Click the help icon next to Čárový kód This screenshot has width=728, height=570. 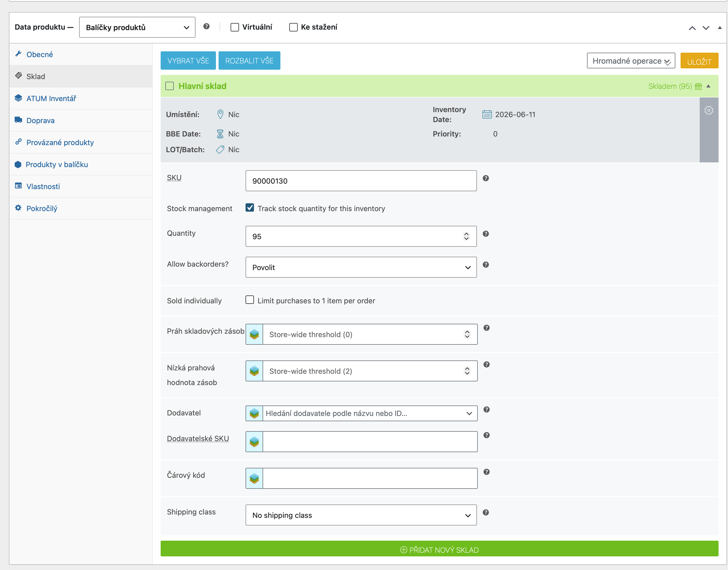(487, 472)
